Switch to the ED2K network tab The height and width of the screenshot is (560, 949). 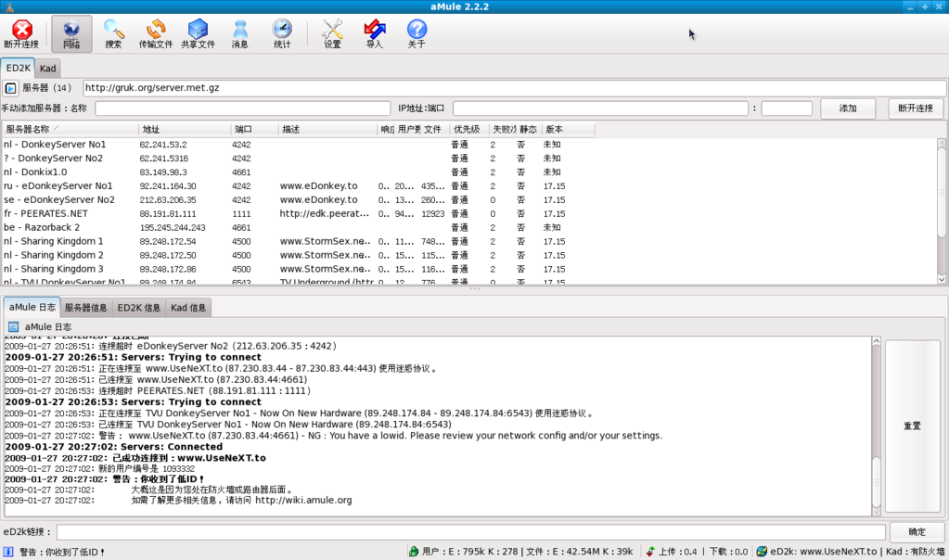click(x=18, y=68)
